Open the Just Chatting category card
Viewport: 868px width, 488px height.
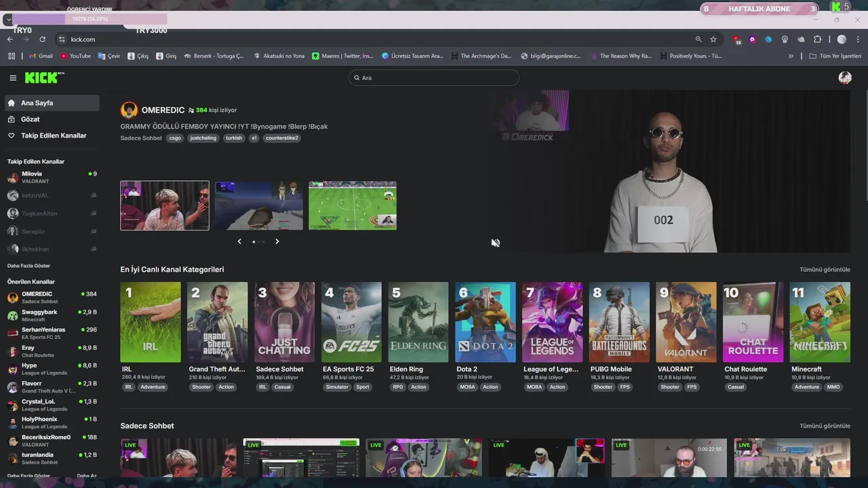[285, 322]
